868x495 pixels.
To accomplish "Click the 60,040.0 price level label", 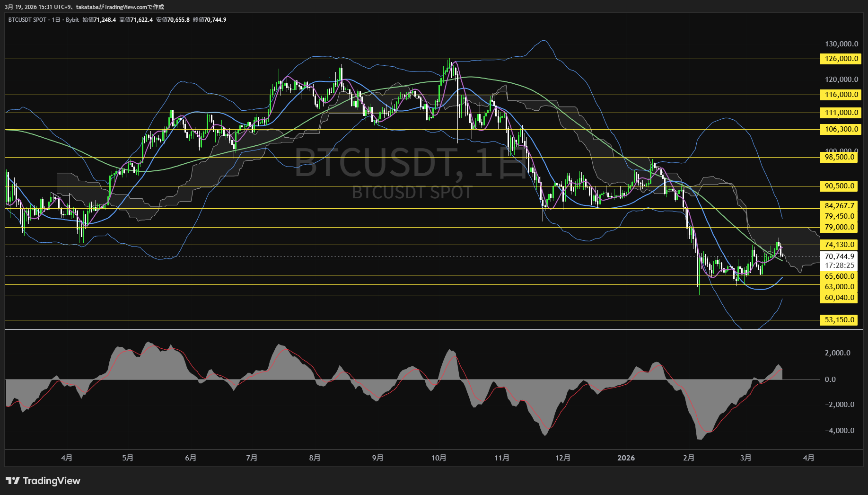I will pyautogui.click(x=839, y=298).
